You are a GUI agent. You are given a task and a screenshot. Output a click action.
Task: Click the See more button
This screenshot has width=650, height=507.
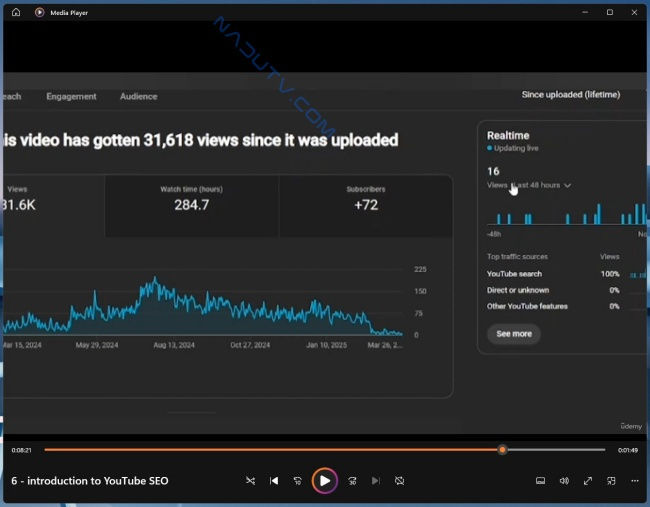[x=514, y=334]
